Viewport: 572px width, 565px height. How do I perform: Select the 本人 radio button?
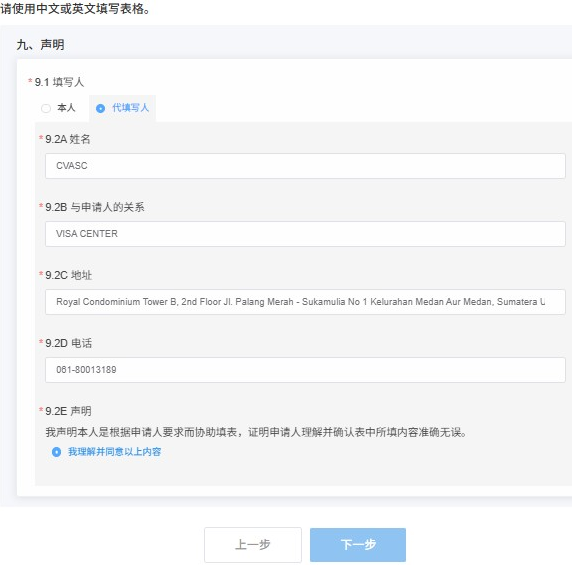(46, 108)
